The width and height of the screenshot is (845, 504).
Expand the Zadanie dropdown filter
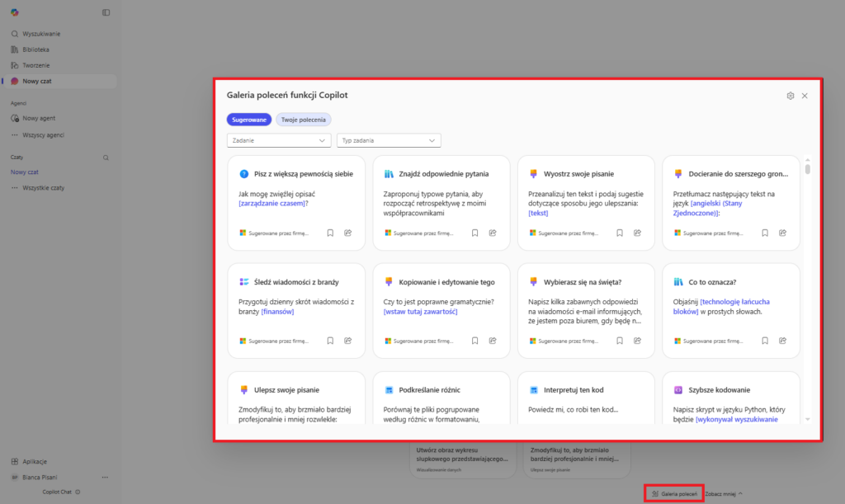click(x=279, y=141)
